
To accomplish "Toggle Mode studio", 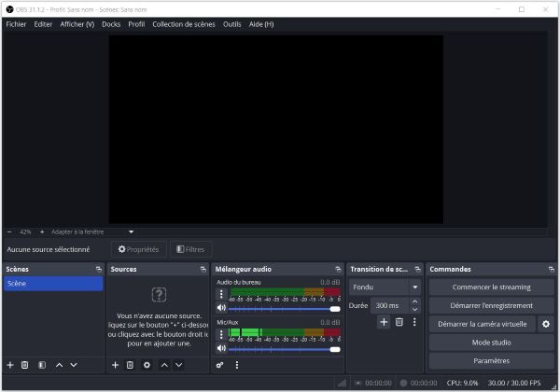I will pyautogui.click(x=492, y=343).
